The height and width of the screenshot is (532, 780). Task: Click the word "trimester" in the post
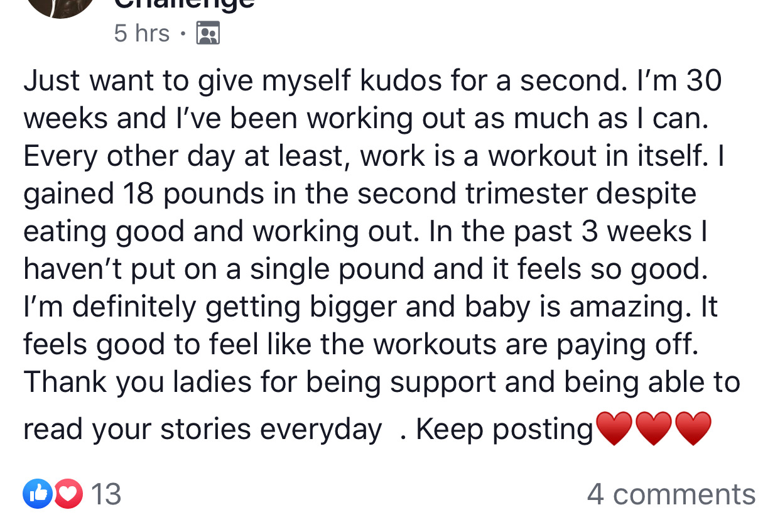(x=527, y=194)
